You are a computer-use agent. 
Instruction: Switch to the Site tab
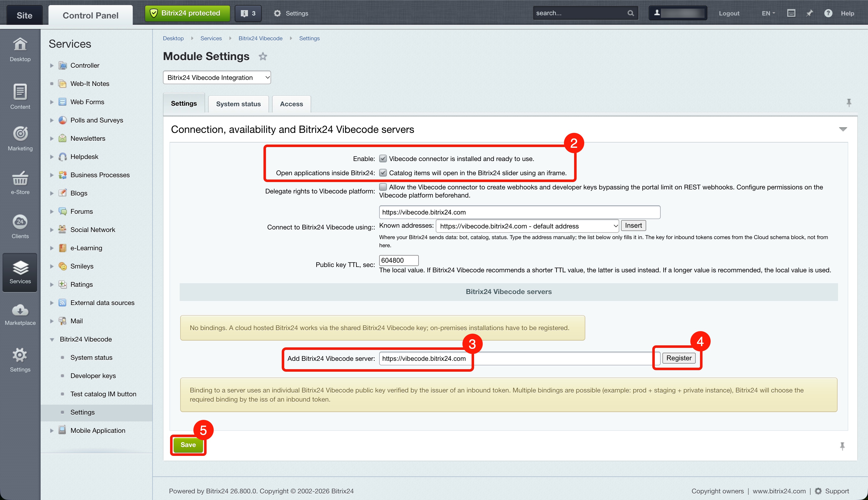pyautogui.click(x=24, y=15)
